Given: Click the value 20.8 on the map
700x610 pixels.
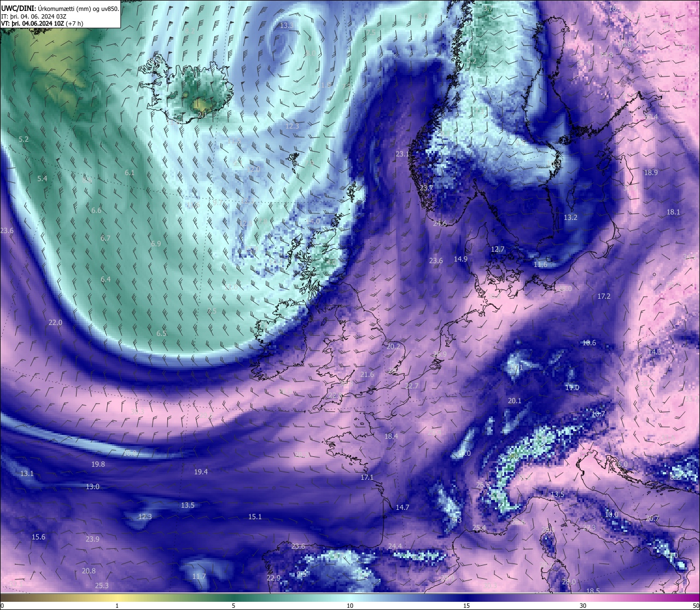Looking at the screenshot, I should [x=89, y=571].
